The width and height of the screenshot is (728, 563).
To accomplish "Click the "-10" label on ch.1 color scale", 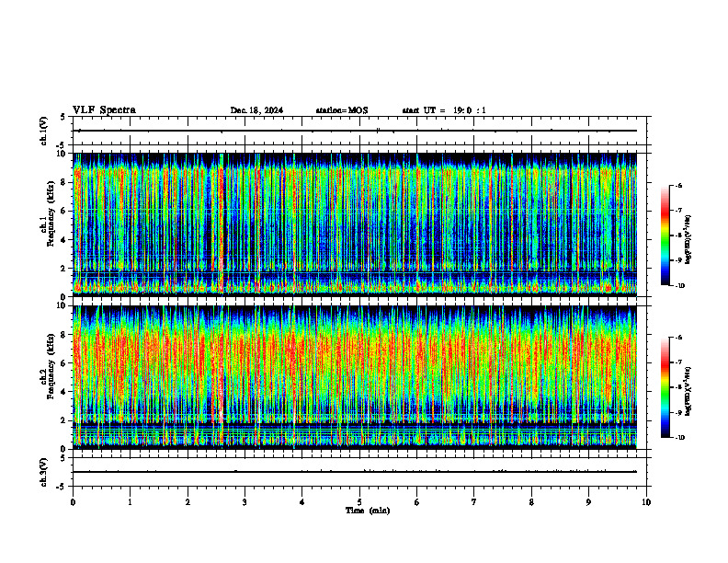I will (679, 286).
